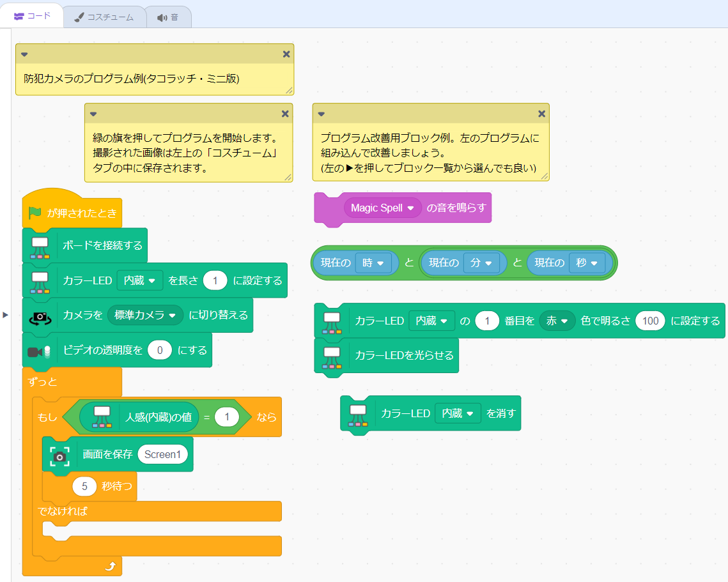Viewport: 728px width, 582px height.
Task: Click the loop arrow icon at ずっと block bottom
Action: [x=110, y=565]
